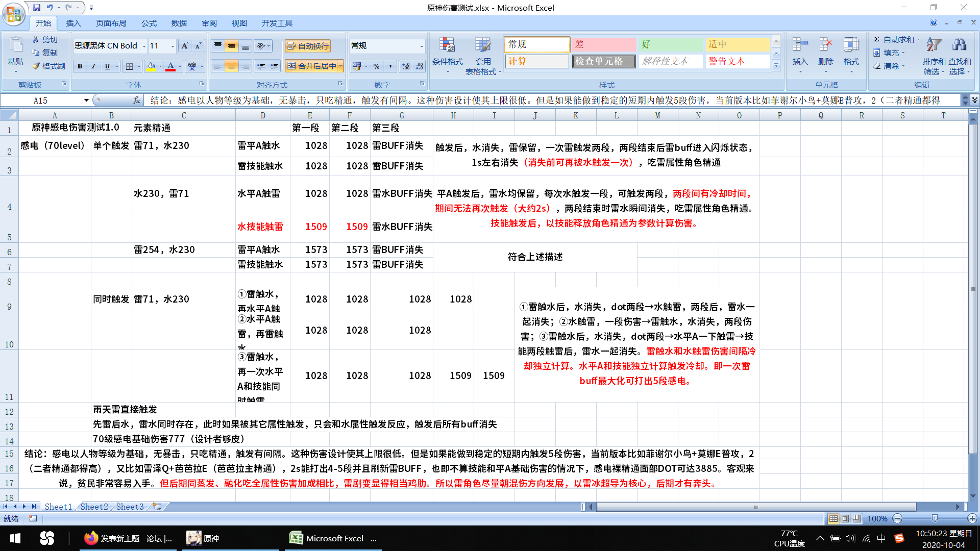Click the Format Painter brush icon
This screenshot has width=980, height=551.
[x=36, y=66]
